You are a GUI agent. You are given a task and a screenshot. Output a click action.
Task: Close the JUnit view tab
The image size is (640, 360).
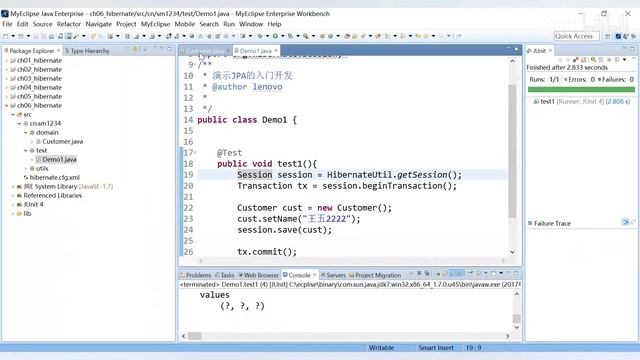coord(550,51)
